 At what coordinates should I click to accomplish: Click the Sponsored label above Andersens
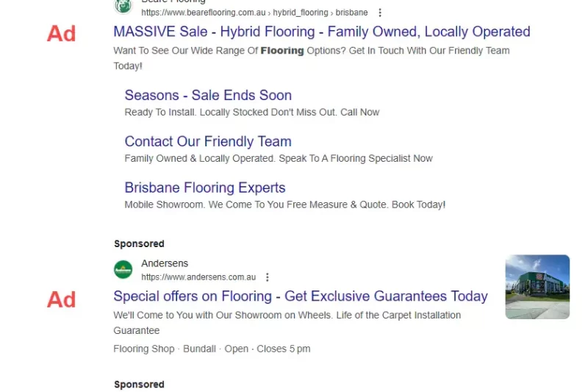[x=139, y=243]
